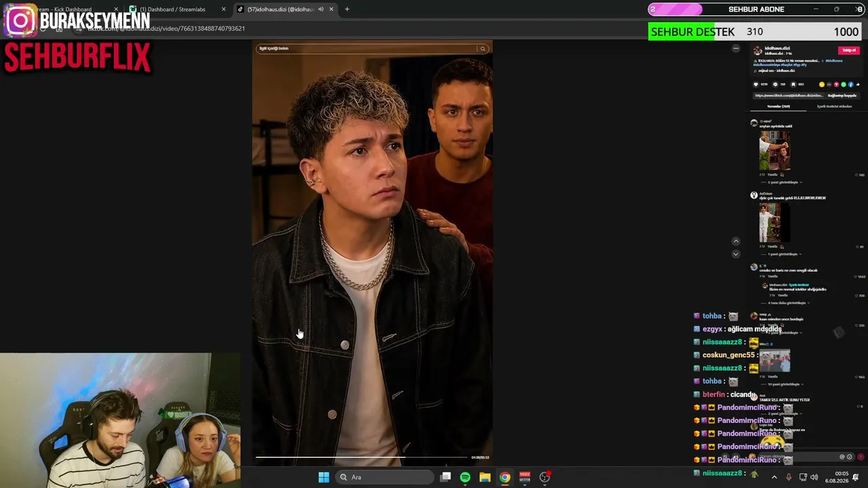The image size is (868, 488).
Task: Click the Takip et follow button
Action: pos(848,50)
